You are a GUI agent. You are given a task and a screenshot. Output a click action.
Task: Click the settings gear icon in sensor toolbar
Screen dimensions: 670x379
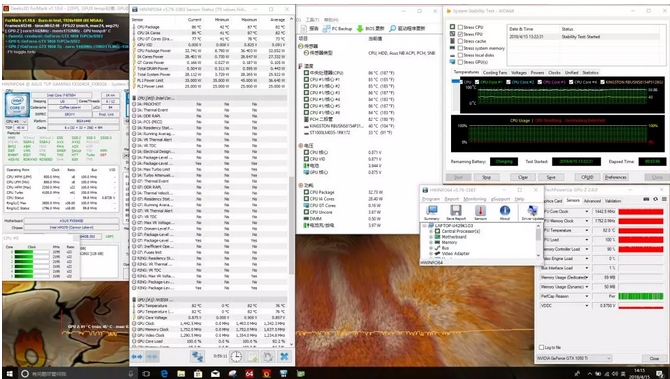(x=268, y=356)
